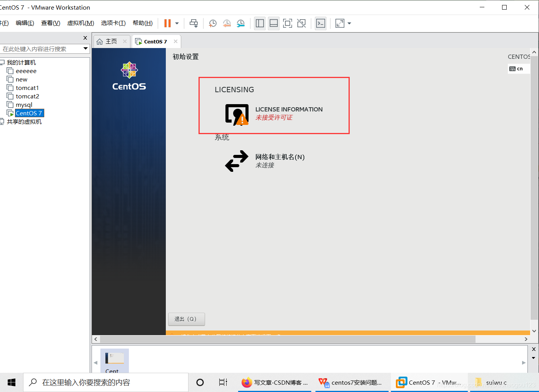Open the Windows Start menu
The width and height of the screenshot is (539, 392).
point(12,382)
